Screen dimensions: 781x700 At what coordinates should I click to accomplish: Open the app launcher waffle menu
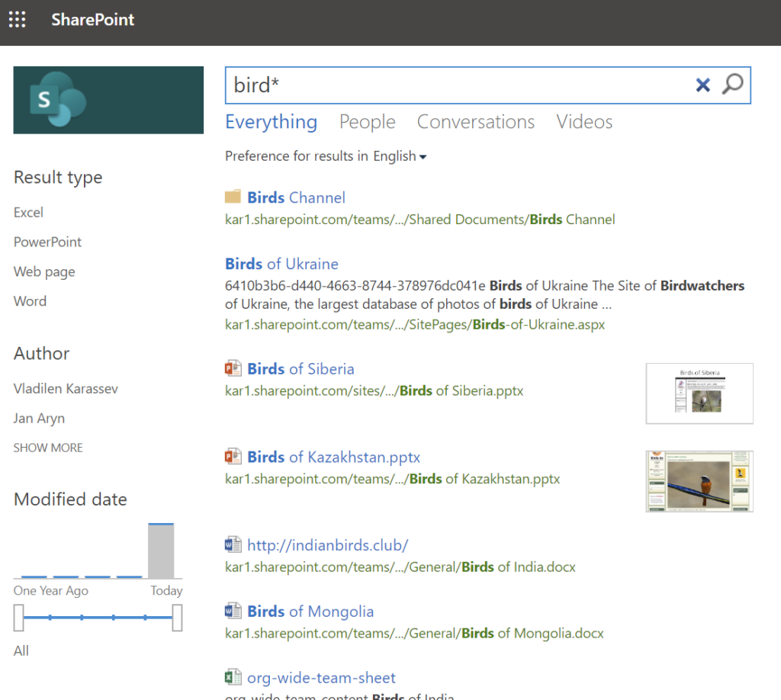18,19
